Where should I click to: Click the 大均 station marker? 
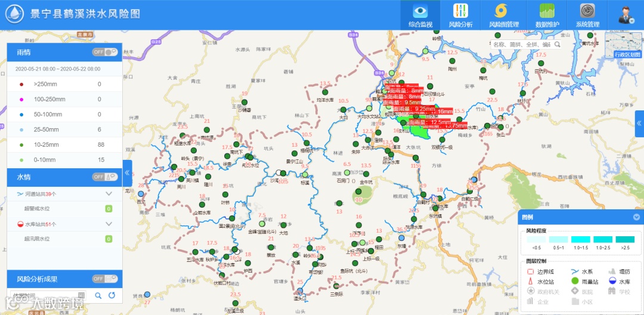(x=343, y=109)
